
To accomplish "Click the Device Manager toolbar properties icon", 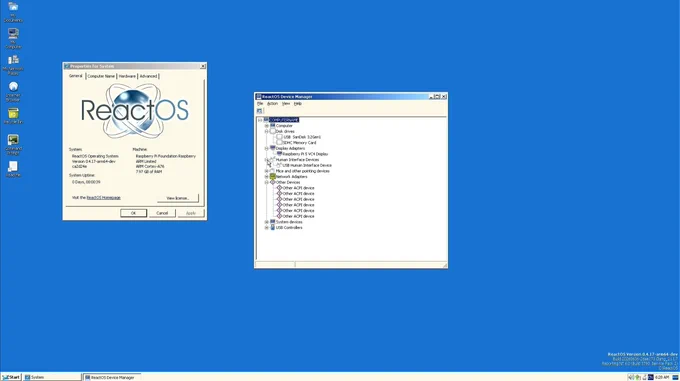I will [x=259, y=111].
